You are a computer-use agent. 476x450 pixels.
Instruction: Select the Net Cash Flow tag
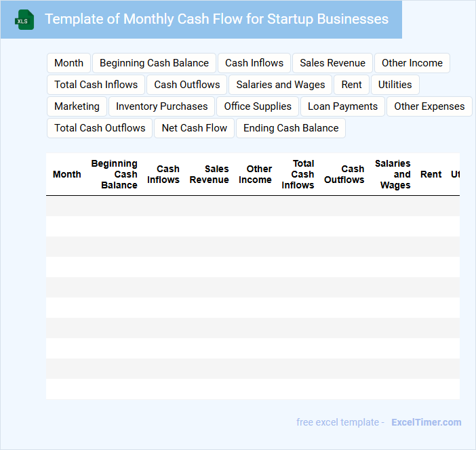(194, 128)
